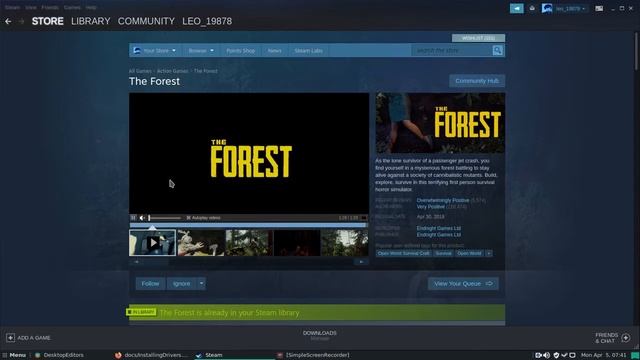640x360 pixels.
Task: Click the search magnifier icon
Action: [x=498, y=51]
